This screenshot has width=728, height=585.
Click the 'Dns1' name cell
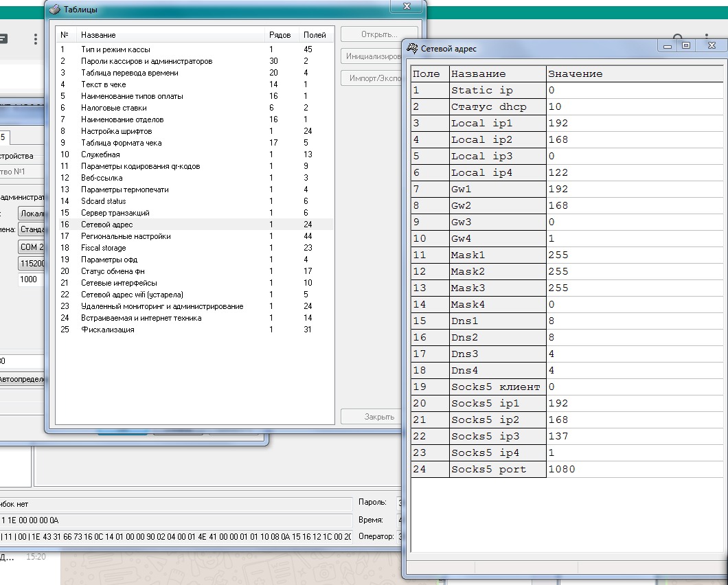(x=498, y=321)
